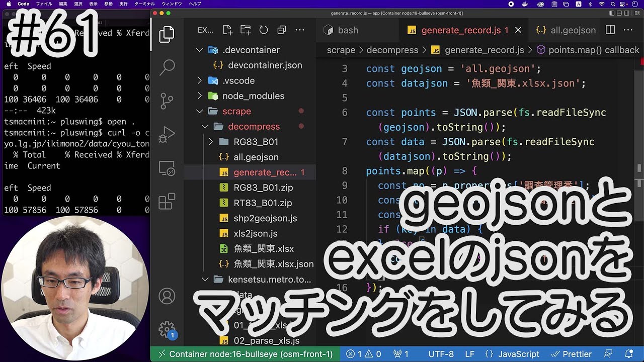
Task: Switch to the all.geojson editor tab
Action: click(566, 30)
